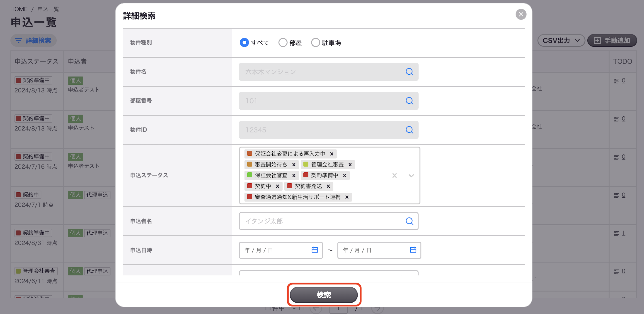The height and width of the screenshot is (314, 644).
Task: Click the 物件名 input field
Action: click(329, 72)
